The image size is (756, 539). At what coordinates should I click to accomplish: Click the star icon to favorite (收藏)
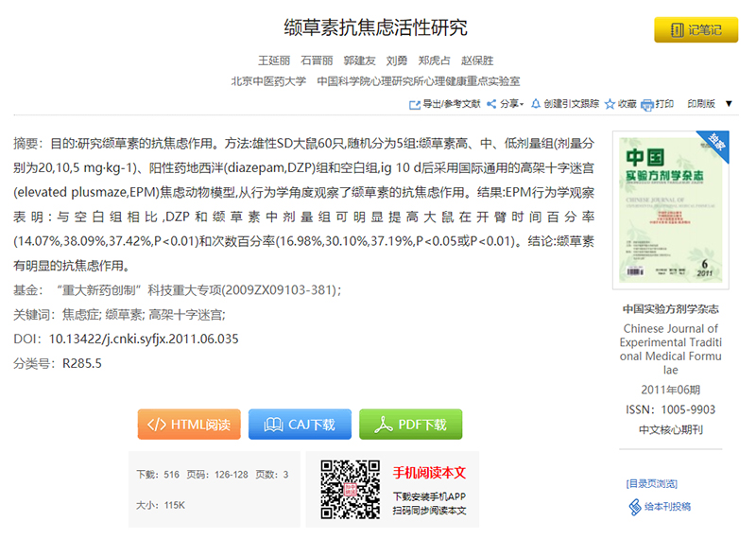(x=610, y=104)
